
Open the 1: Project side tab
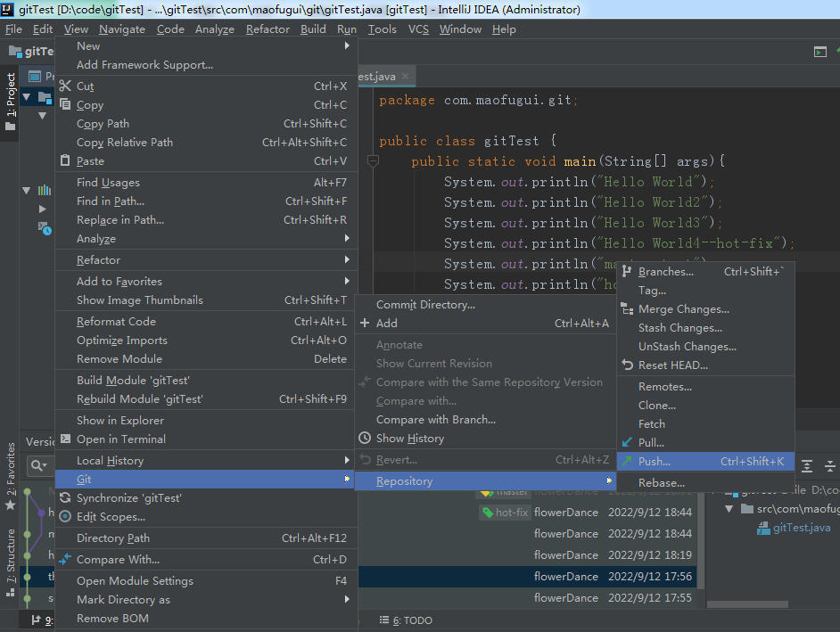click(x=10, y=101)
